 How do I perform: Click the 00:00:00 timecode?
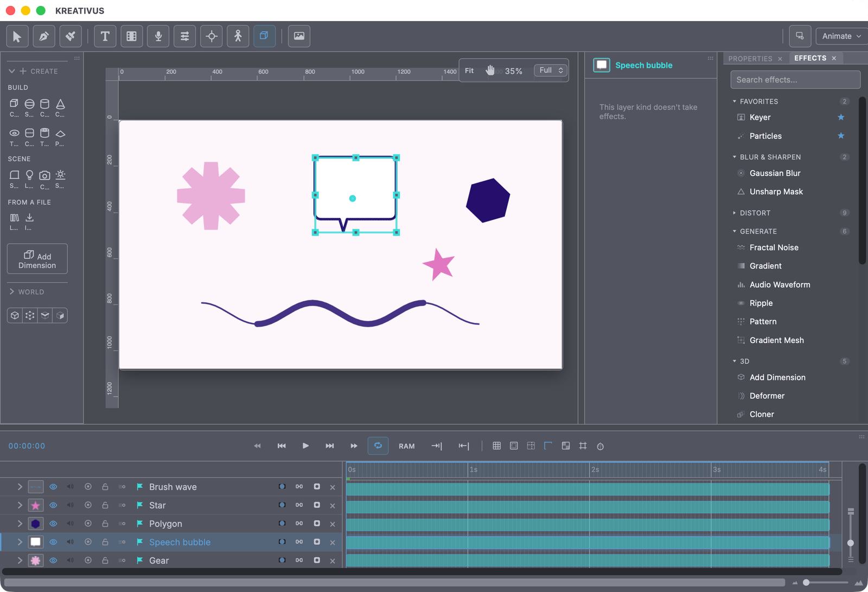[x=27, y=446]
